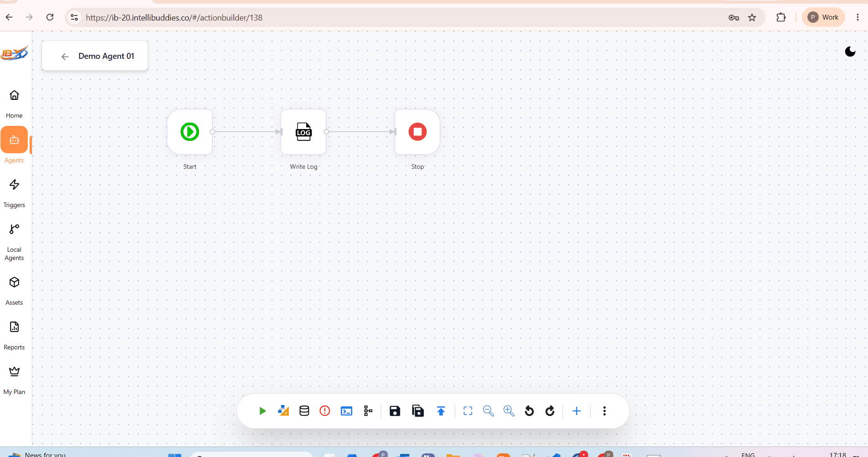The height and width of the screenshot is (457, 868).
Task: Open the design blueprint icon in bottom toolbar
Action: 283,411
